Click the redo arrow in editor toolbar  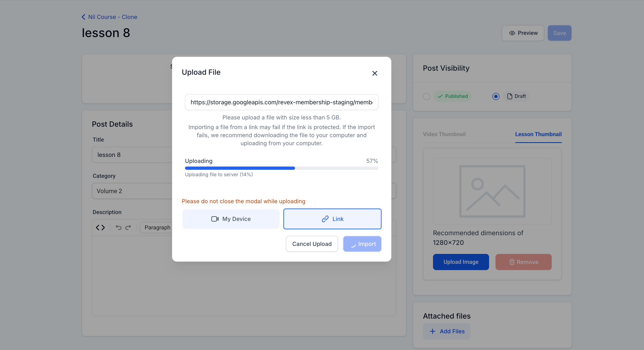click(x=128, y=227)
